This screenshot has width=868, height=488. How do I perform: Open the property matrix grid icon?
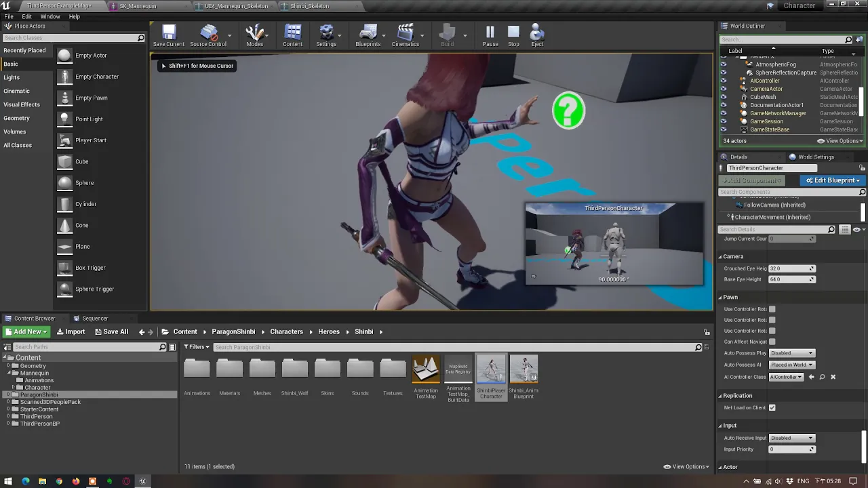(845, 230)
